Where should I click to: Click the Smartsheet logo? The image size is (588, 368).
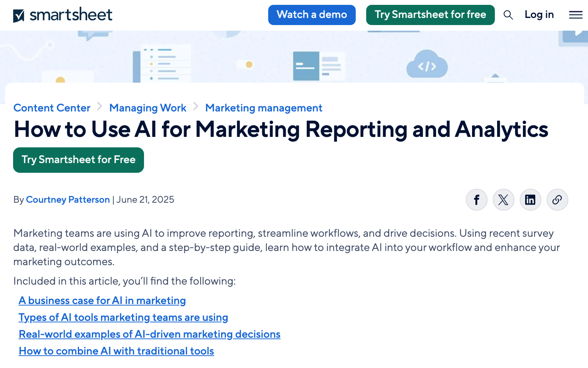tap(62, 15)
